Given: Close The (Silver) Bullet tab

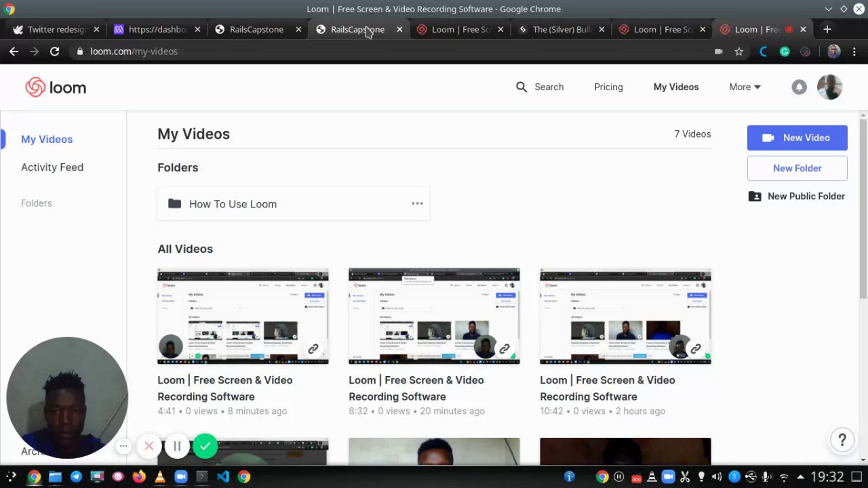Looking at the screenshot, I should 601,29.
